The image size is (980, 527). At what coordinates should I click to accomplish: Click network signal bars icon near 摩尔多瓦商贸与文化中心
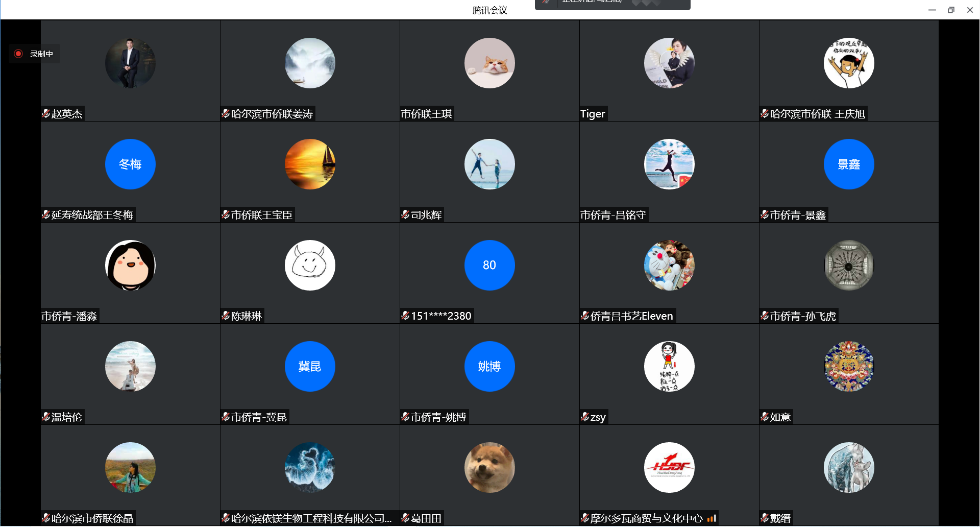tap(712, 518)
